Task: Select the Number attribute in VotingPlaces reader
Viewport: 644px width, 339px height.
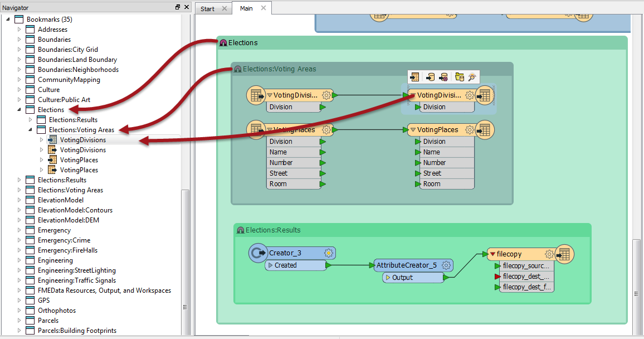Action: pyautogui.click(x=295, y=163)
